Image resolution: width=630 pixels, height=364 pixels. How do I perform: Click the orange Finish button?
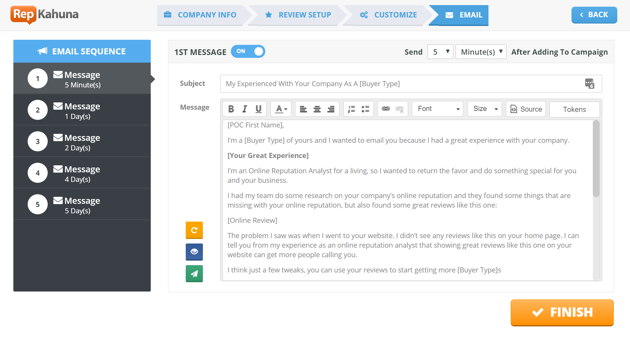pos(562,312)
